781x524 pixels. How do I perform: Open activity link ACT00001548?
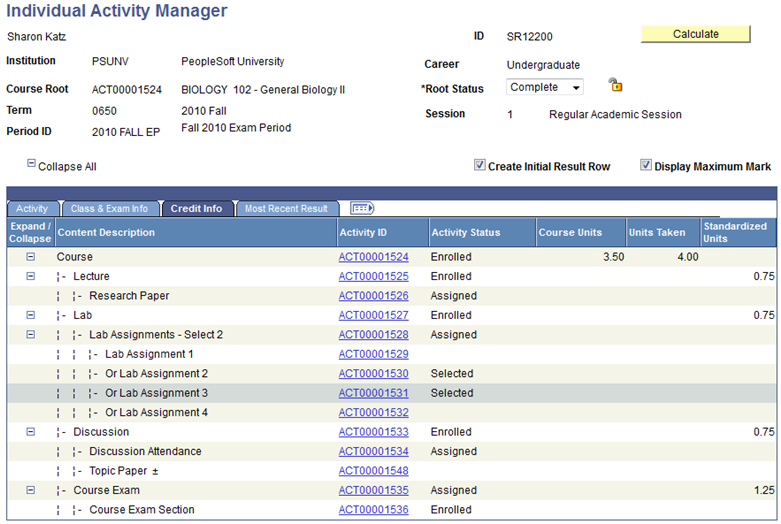coord(374,471)
